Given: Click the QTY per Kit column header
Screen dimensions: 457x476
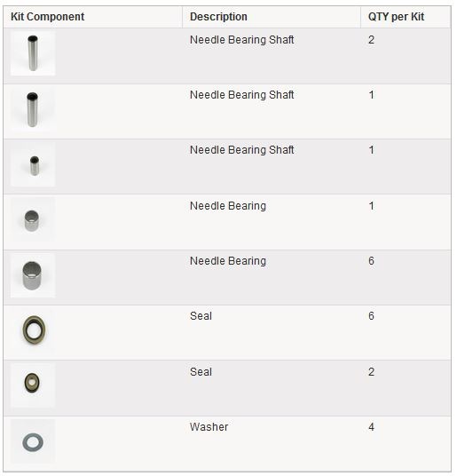Looking at the screenshot, I should click(396, 17).
